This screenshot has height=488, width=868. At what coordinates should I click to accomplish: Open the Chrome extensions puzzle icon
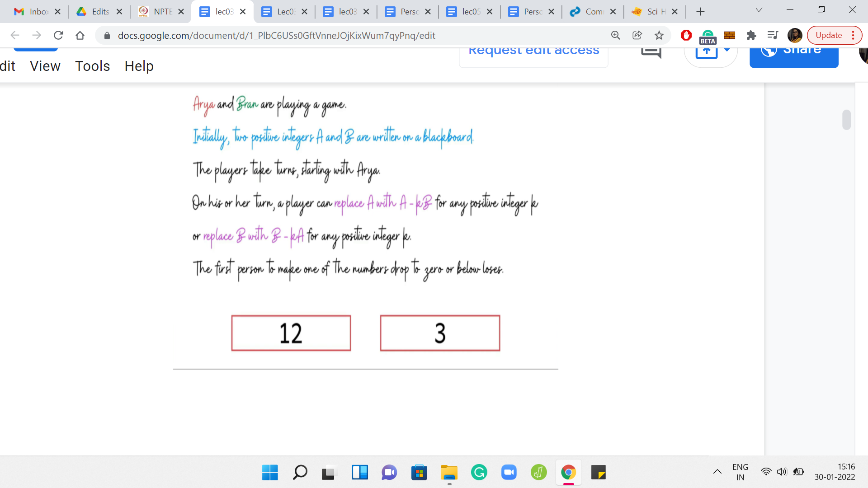tap(751, 35)
